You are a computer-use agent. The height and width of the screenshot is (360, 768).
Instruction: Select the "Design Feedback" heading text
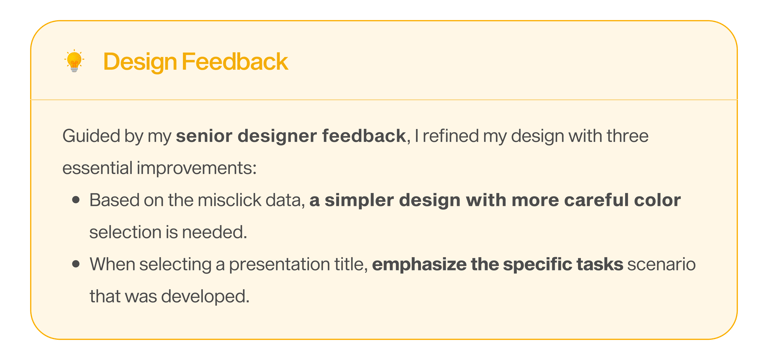195,62
